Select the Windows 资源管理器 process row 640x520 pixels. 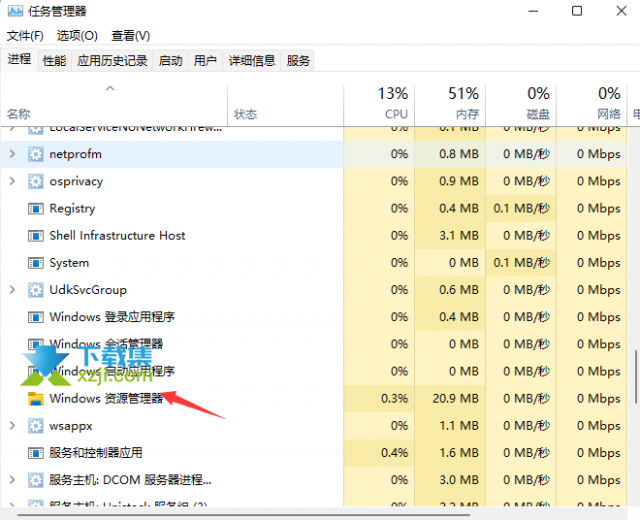tap(313, 399)
